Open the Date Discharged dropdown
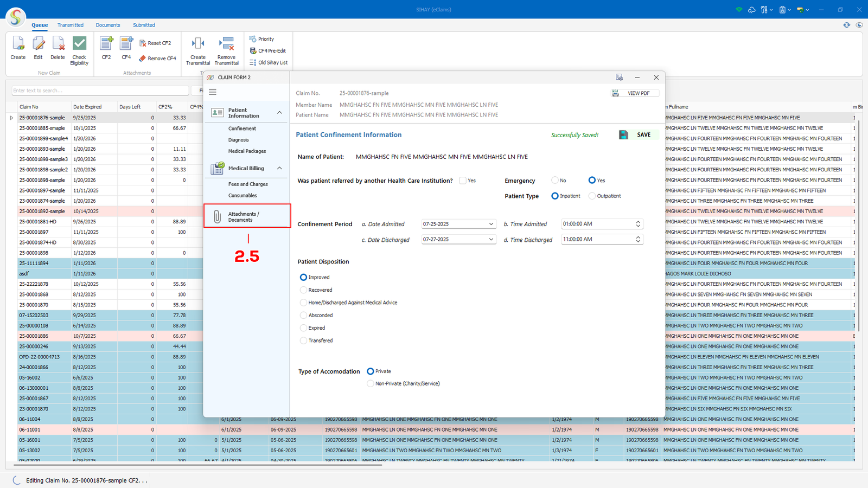Viewport: 868px width, 488px height. click(x=491, y=239)
